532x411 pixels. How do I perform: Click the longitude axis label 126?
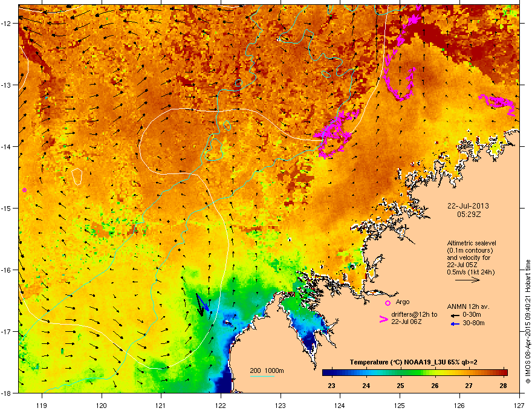click(459, 405)
